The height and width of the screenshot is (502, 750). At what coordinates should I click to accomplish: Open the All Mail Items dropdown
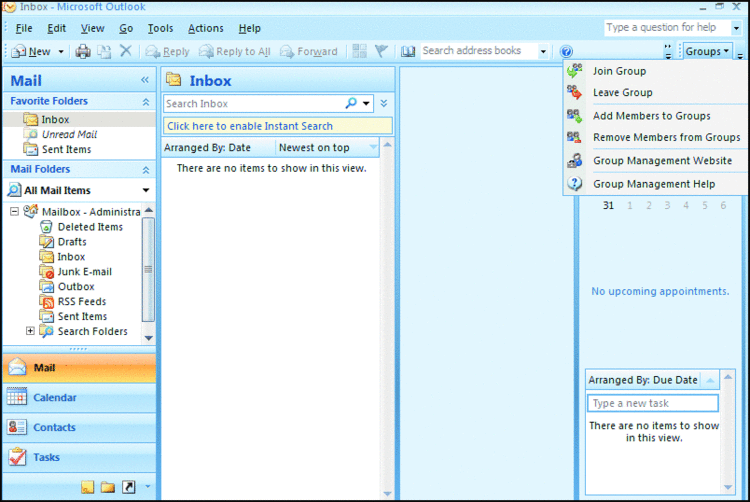pos(146,190)
